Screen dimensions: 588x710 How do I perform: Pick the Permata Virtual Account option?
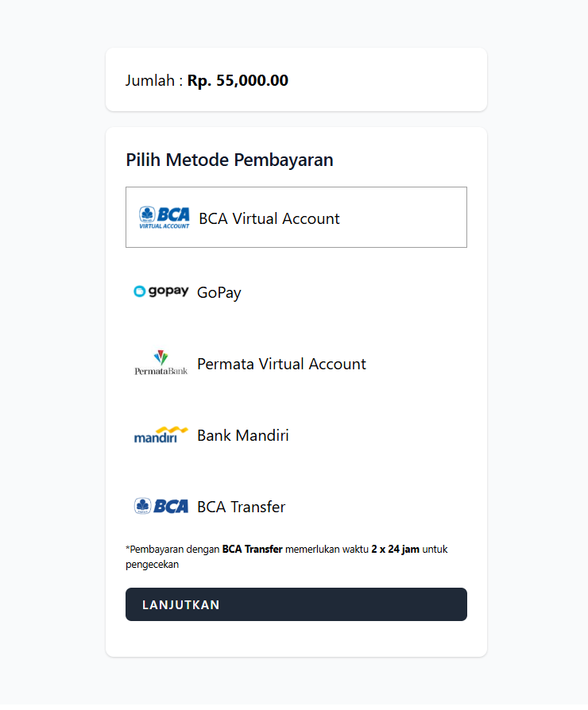point(281,364)
